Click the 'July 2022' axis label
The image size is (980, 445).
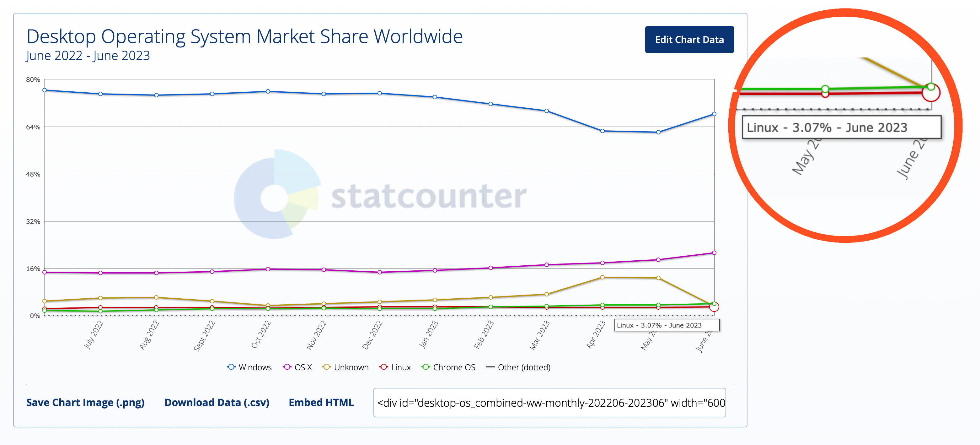[x=93, y=334]
